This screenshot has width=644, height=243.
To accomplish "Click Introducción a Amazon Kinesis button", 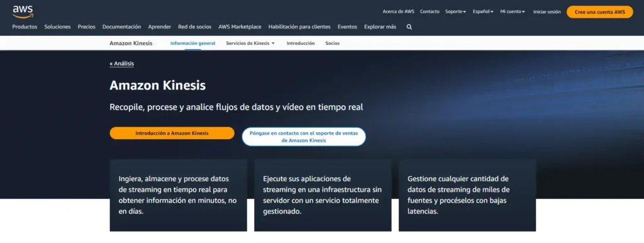I will pos(172,133).
